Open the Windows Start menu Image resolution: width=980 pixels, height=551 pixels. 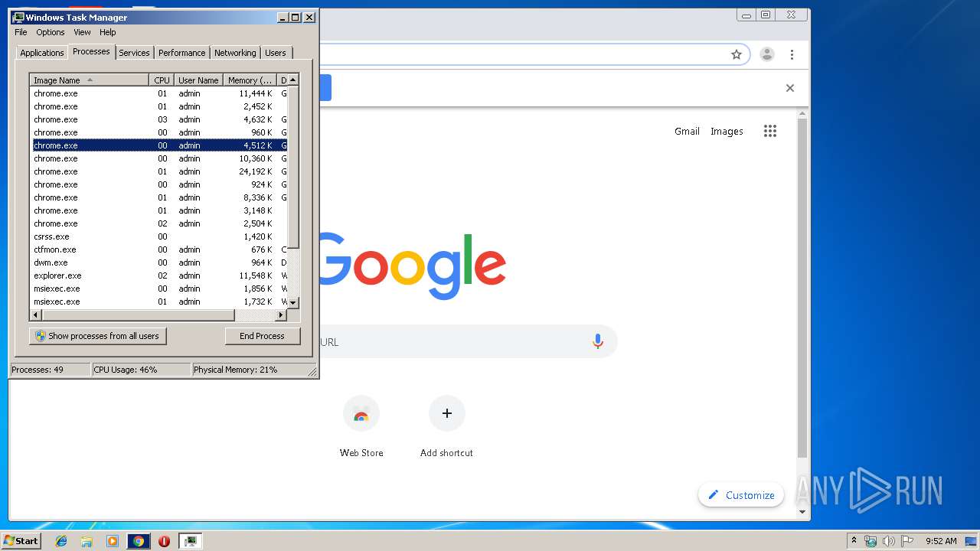point(21,541)
